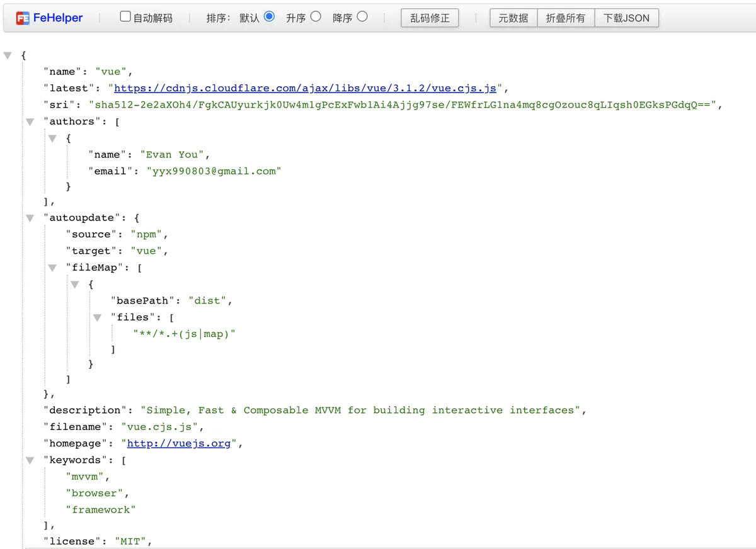Image resolution: width=756 pixels, height=549 pixels.
Task: Click the "target" value "vue"
Action: pos(147,251)
